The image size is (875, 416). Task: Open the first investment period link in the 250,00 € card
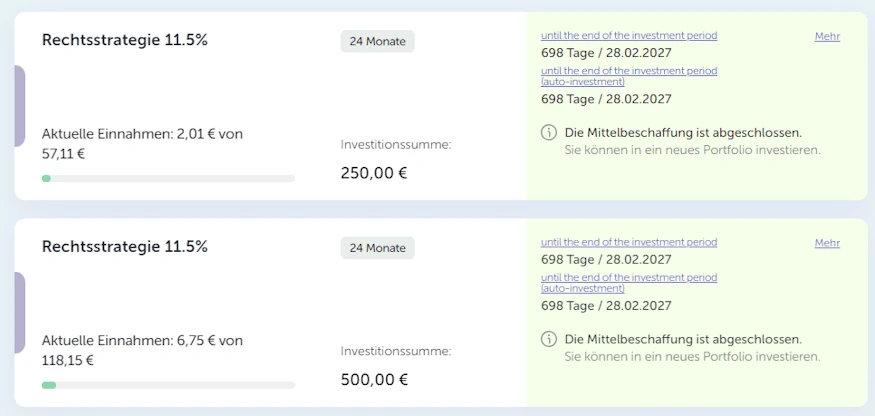click(629, 36)
